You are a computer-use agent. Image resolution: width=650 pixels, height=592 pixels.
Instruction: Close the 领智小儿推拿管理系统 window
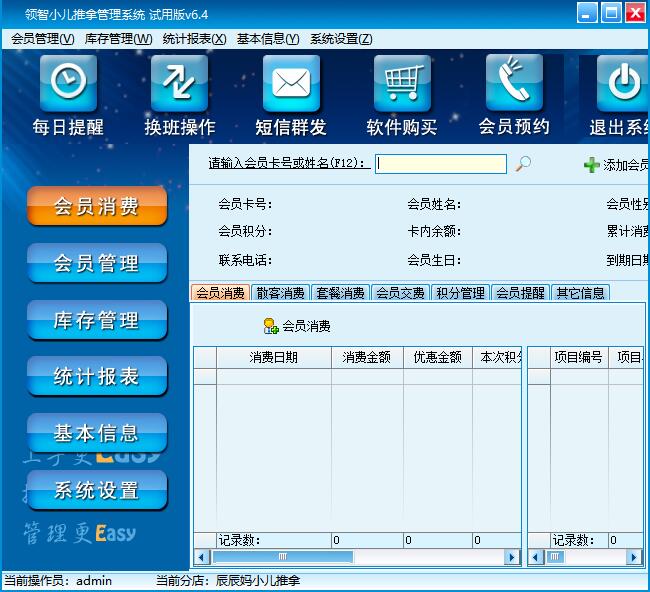[x=635, y=13]
